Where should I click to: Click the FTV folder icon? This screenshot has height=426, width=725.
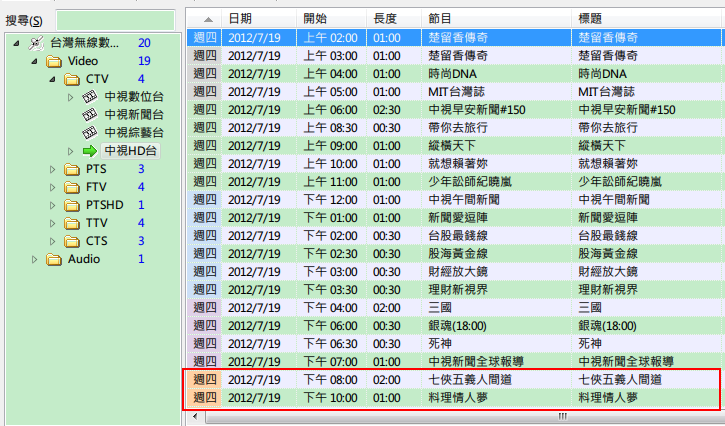[72, 187]
